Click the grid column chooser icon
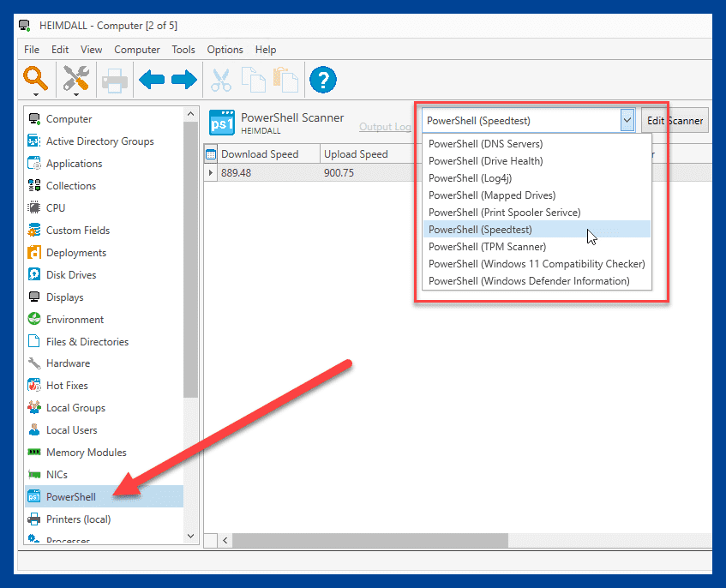Screen dimensions: 726x588 tap(211, 154)
